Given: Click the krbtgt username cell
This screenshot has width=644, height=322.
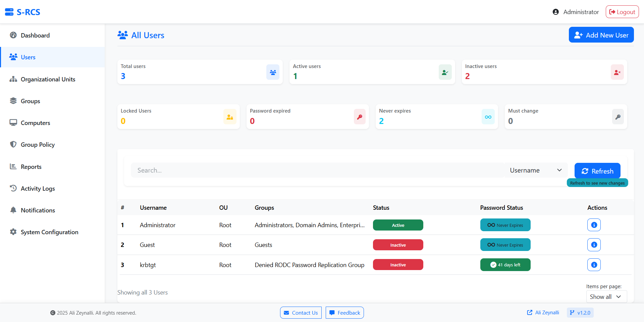Looking at the screenshot, I should tap(148, 265).
